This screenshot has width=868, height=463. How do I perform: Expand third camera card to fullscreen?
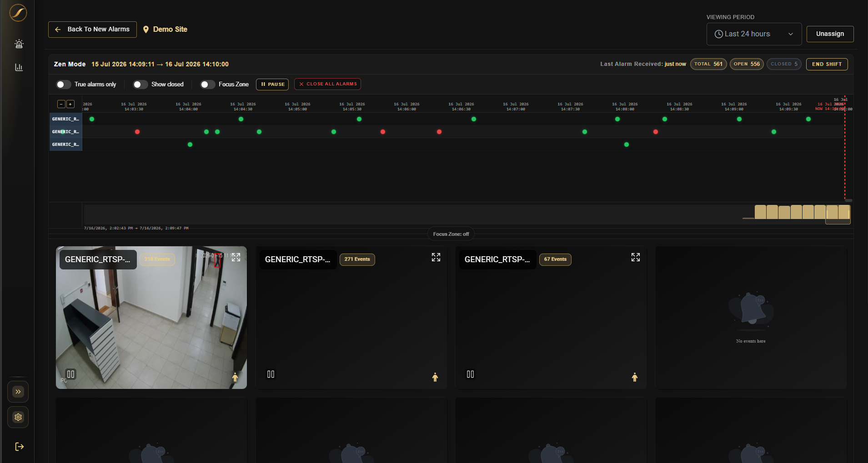pyautogui.click(x=636, y=257)
